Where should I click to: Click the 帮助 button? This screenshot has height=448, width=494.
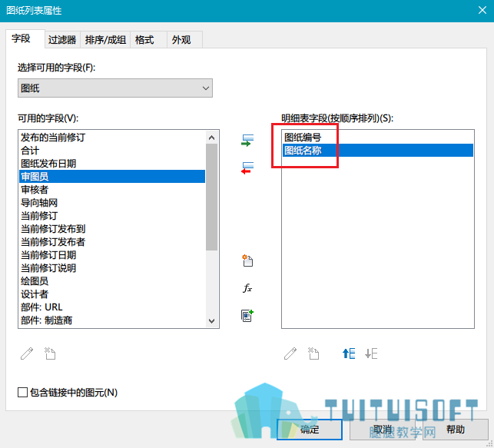[x=456, y=429]
